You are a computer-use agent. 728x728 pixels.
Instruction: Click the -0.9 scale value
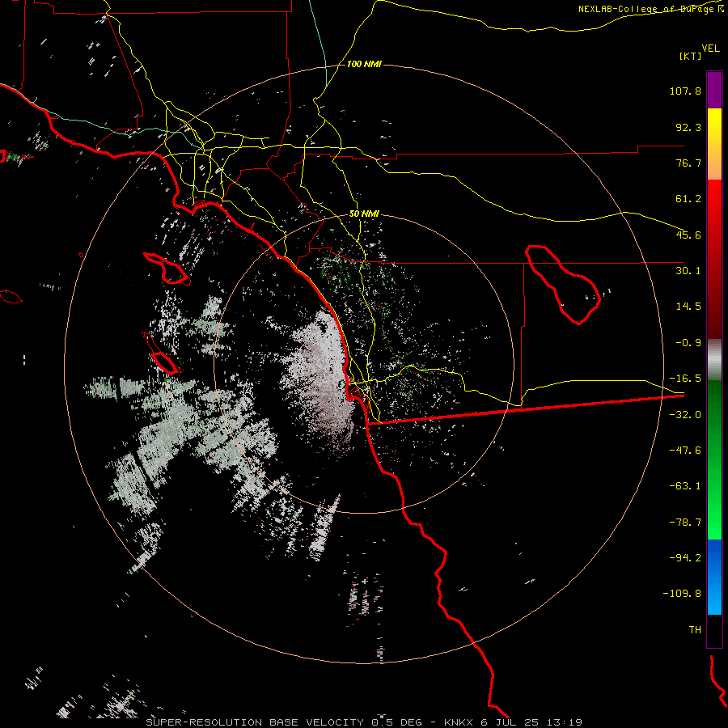coord(688,343)
